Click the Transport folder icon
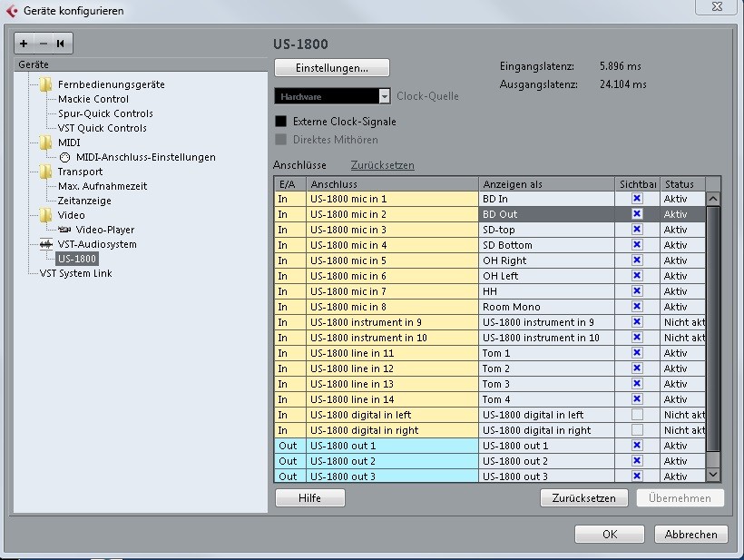Image resolution: width=744 pixels, height=560 pixels. [45, 172]
